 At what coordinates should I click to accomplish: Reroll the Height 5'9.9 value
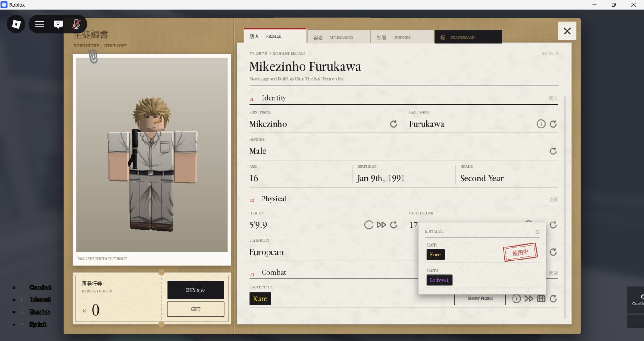(x=394, y=225)
